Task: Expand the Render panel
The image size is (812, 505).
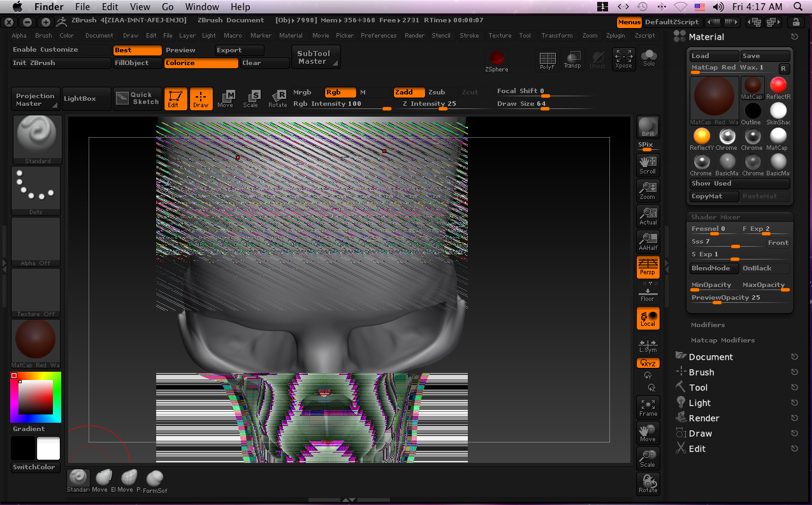Action: tap(703, 418)
